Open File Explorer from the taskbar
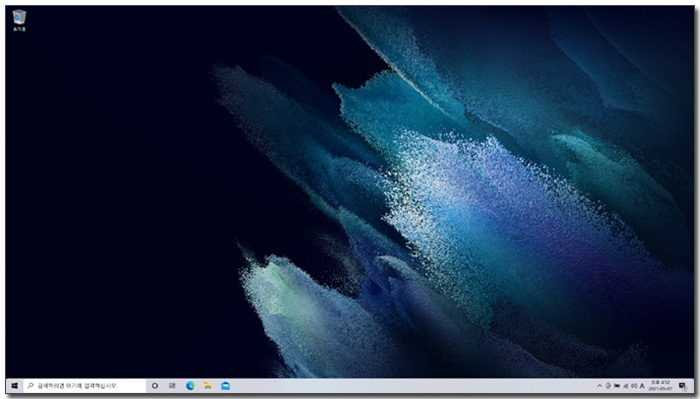700x399 pixels. 208,386
